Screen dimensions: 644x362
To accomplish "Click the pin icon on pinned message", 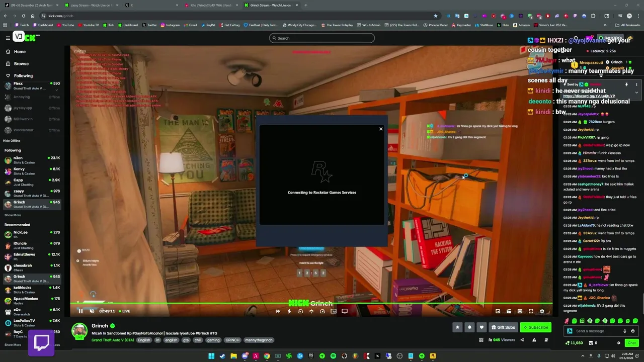I will (626, 84).
